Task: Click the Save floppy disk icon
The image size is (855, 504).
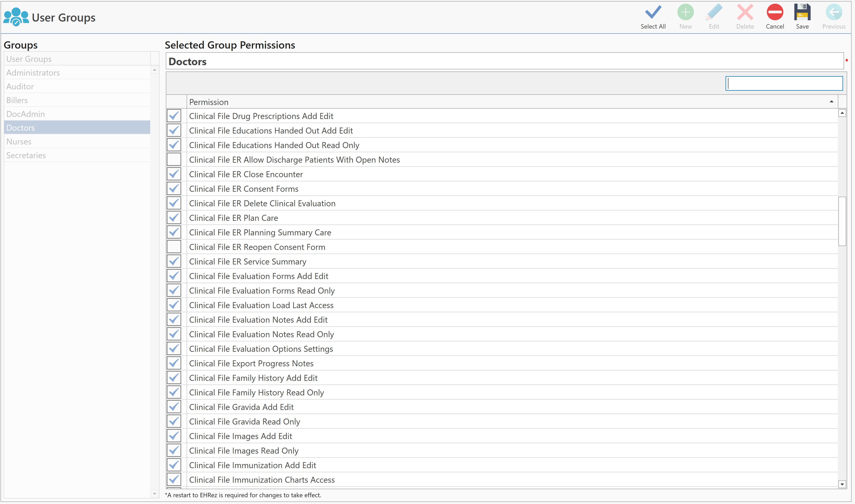Action: pos(802,12)
